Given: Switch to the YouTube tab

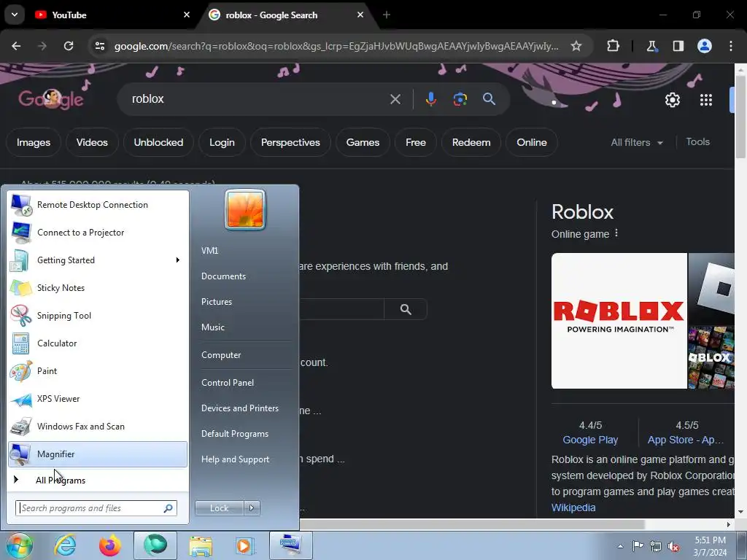Looking at the screenshot, I should [112, 15].
